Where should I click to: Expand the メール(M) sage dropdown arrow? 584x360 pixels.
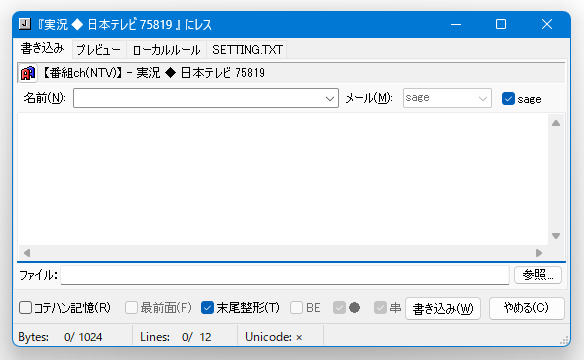[x=483, y=99]
